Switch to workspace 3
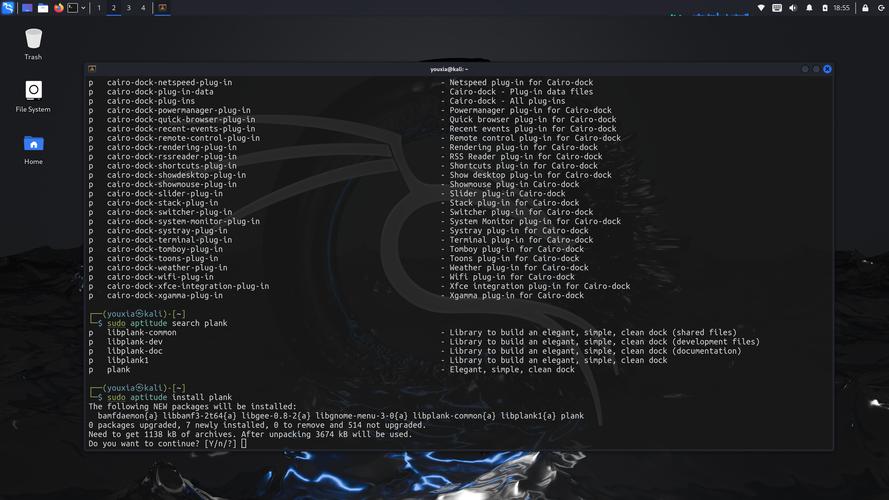The width and height of the screenshot is (889, 500). click(x=129, y=8)
